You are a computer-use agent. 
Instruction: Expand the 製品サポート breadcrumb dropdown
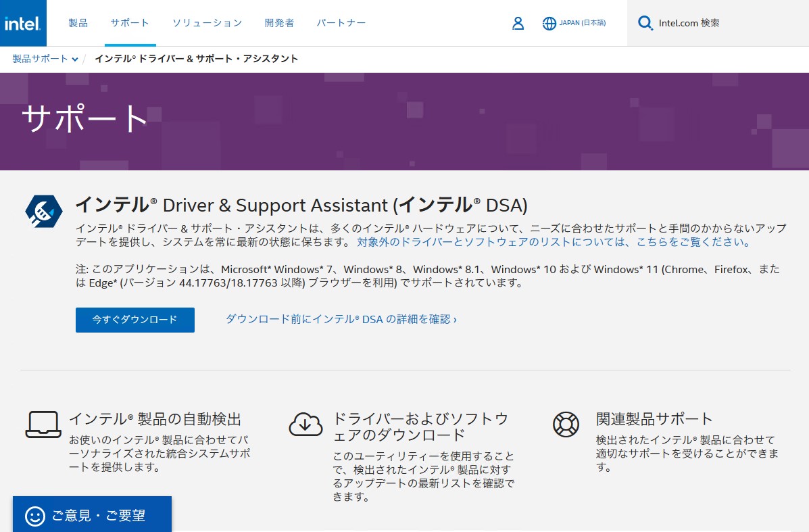pos(45,59)
